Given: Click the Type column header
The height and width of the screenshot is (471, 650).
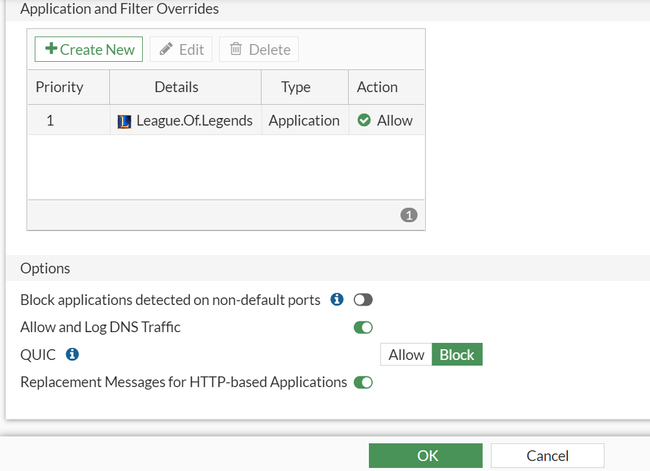Looking at the screenshot, I should tap(296, 87).
